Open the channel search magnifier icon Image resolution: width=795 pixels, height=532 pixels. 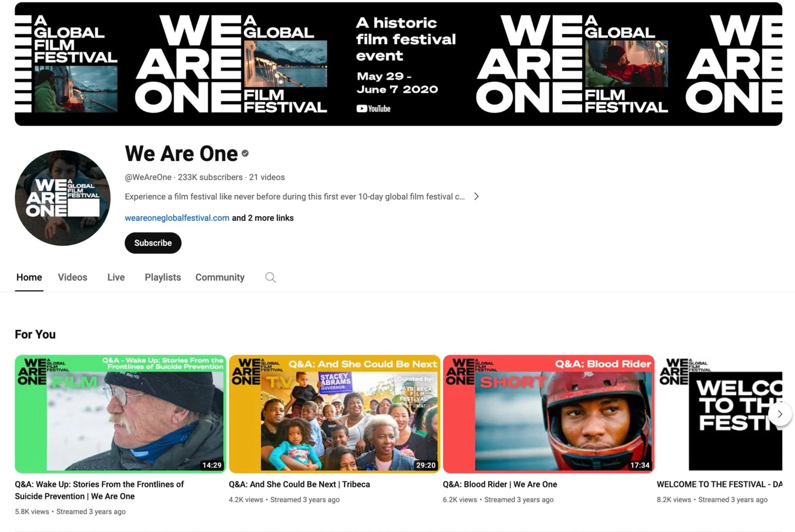(270, 278)
